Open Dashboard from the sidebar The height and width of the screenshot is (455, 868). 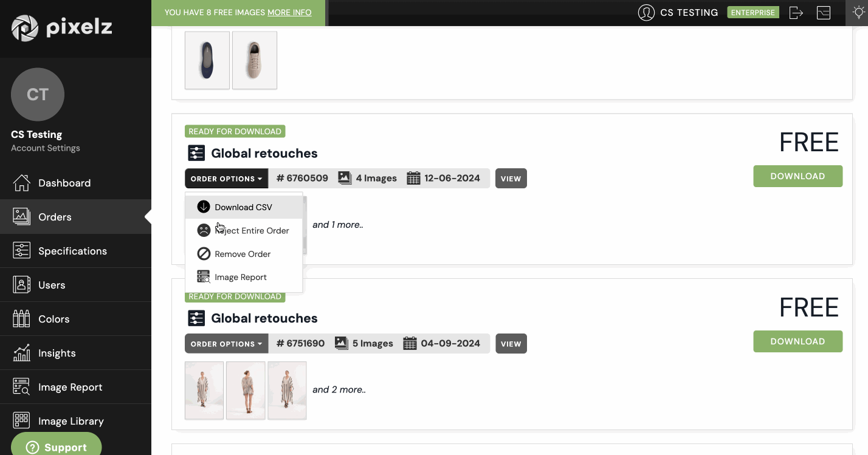[x=64, y=183]
